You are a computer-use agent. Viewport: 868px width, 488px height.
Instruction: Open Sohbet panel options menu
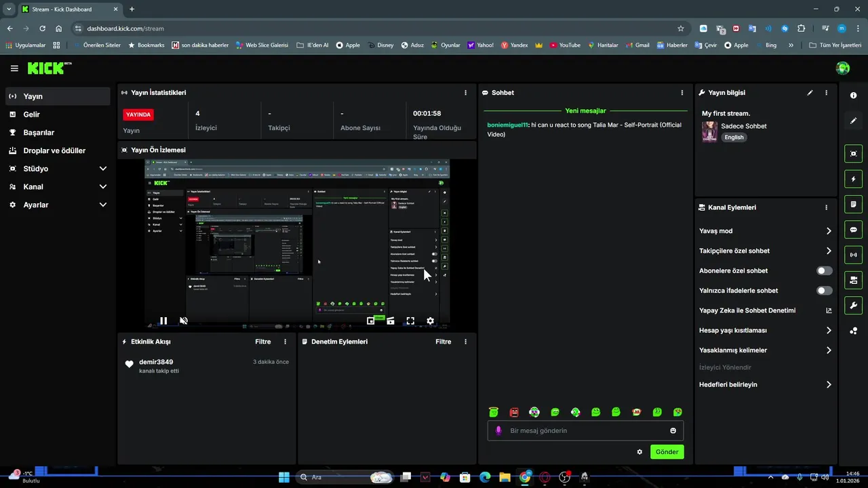682,93
